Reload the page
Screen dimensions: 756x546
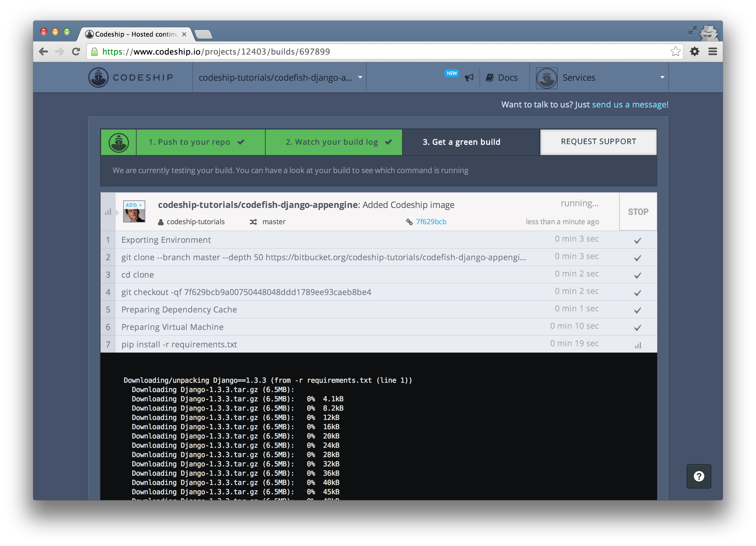[76, 51]
